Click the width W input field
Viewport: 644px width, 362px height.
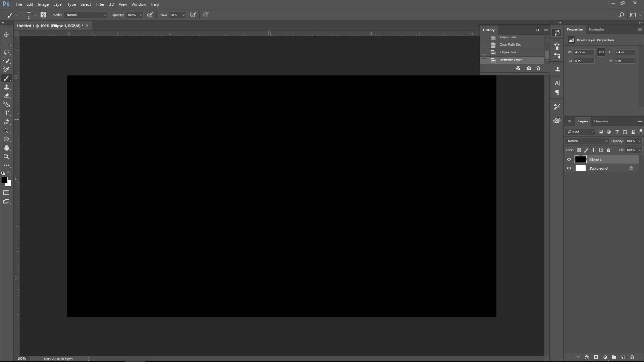584,52
